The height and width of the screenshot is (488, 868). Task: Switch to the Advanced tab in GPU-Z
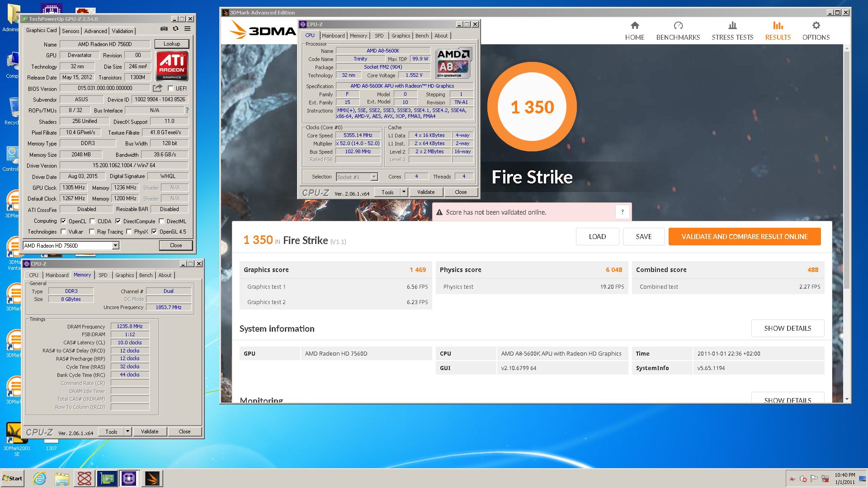95,31
